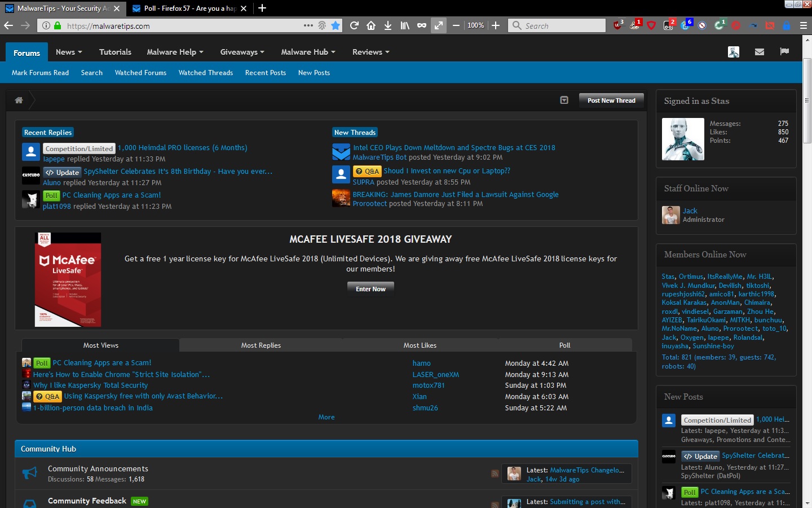The width and height of the screenshot is (812, 508).
Task: Open the extension icon with blue badge 6
Action: pos(686,25)
